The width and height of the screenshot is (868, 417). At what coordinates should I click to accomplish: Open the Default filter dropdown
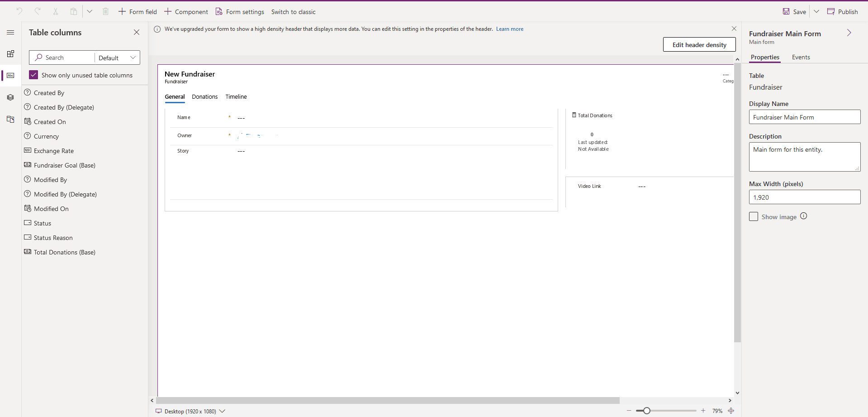(117, 58)
